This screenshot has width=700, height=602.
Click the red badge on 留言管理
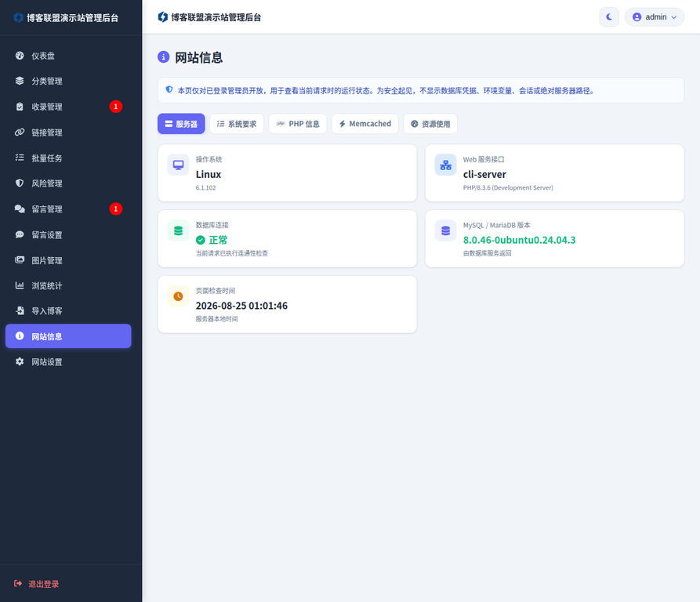pyautogui.click(x=116, y=209)
